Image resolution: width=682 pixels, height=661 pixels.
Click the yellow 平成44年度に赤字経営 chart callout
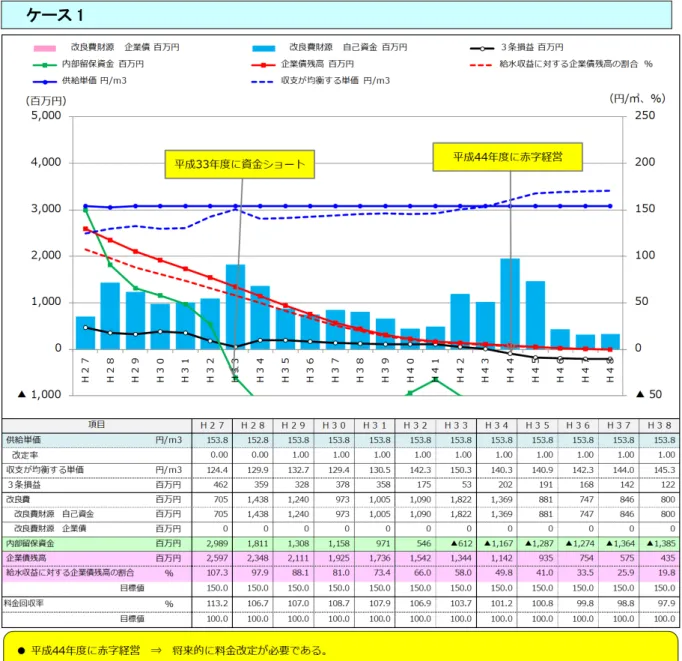tap(508, 157)
